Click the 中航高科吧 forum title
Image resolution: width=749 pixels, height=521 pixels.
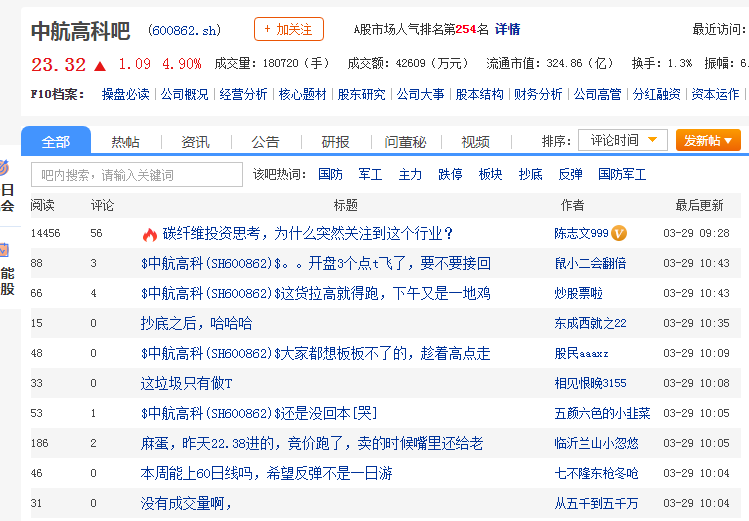point(80,31)
